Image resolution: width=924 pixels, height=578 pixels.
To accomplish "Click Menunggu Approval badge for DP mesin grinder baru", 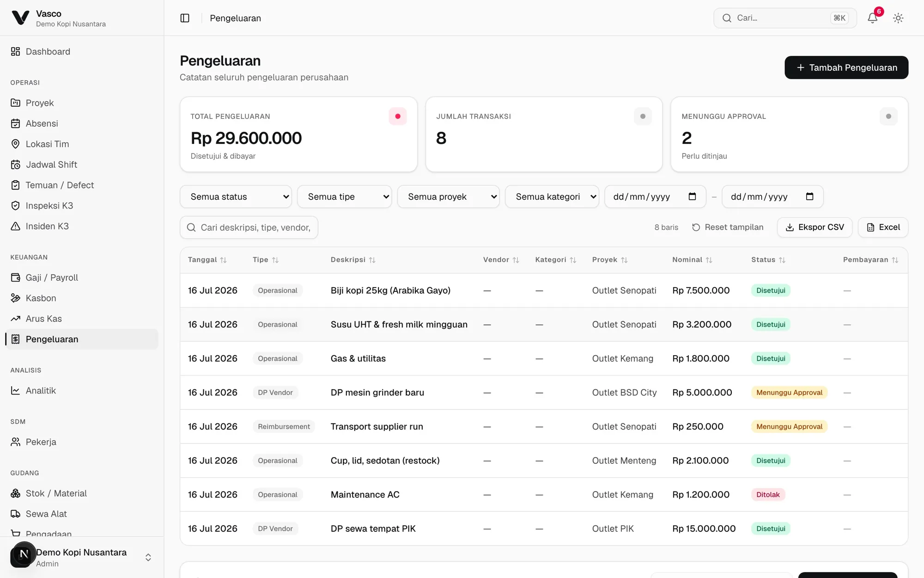I will click(789, 393).
